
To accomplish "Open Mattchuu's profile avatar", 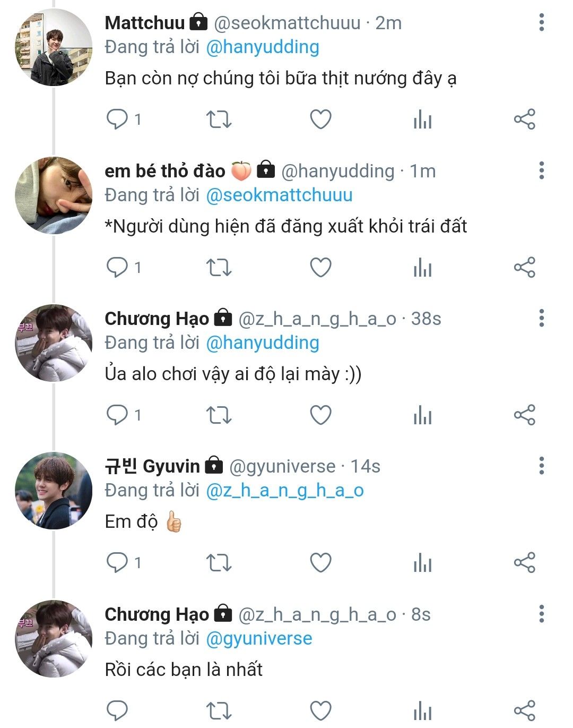I will pyautogui.click(x=54, y=48).
